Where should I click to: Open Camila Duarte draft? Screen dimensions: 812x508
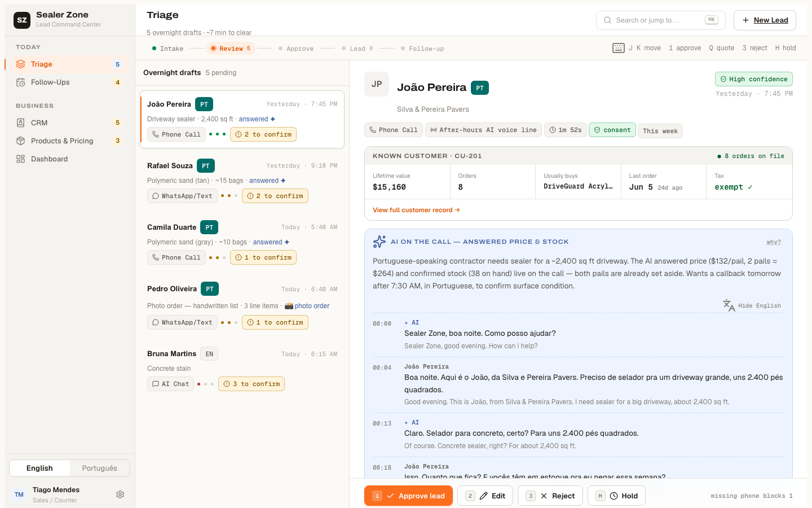242,242
